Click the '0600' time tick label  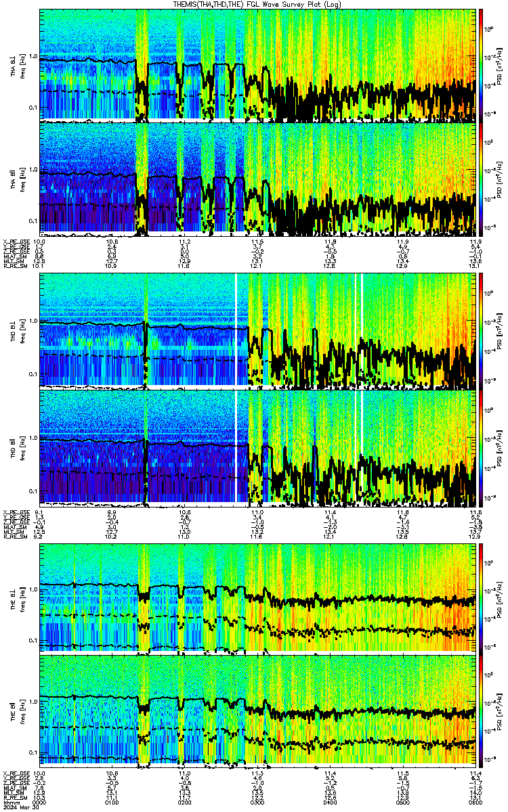point(475,803)
